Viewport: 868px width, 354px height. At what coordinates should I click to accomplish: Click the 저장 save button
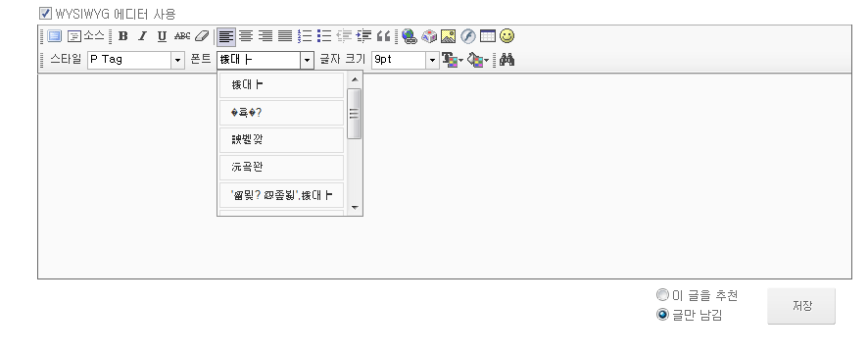[x=801, y=306]
